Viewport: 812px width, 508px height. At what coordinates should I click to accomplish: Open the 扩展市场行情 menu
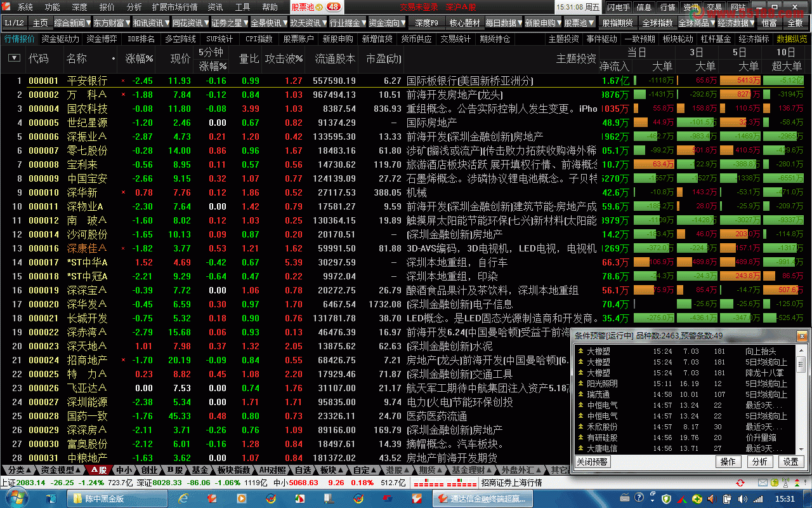click(174, 7)
